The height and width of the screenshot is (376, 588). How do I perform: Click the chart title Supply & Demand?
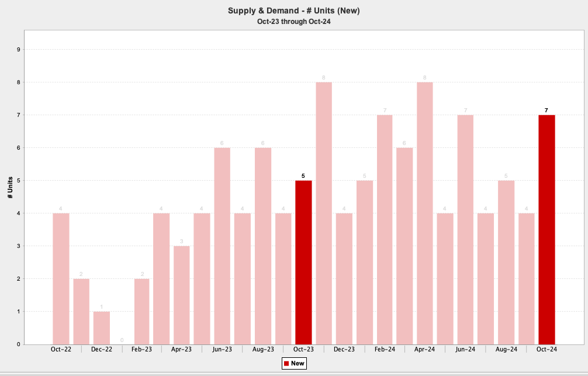click(x=293, y=11)
